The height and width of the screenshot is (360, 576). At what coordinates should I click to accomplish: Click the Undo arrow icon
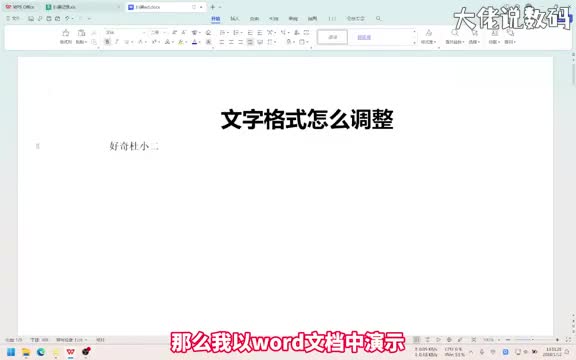tap(67, 18)
